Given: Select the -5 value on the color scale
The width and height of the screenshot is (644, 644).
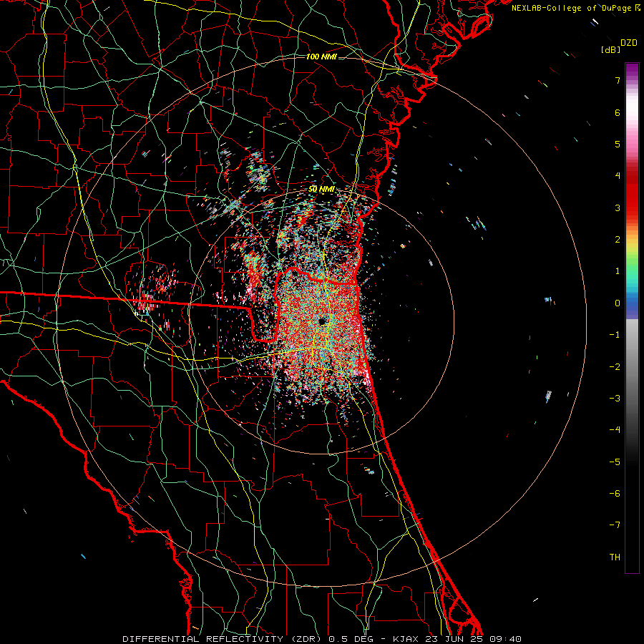Looking at the screenshot, I should [615, 462].
